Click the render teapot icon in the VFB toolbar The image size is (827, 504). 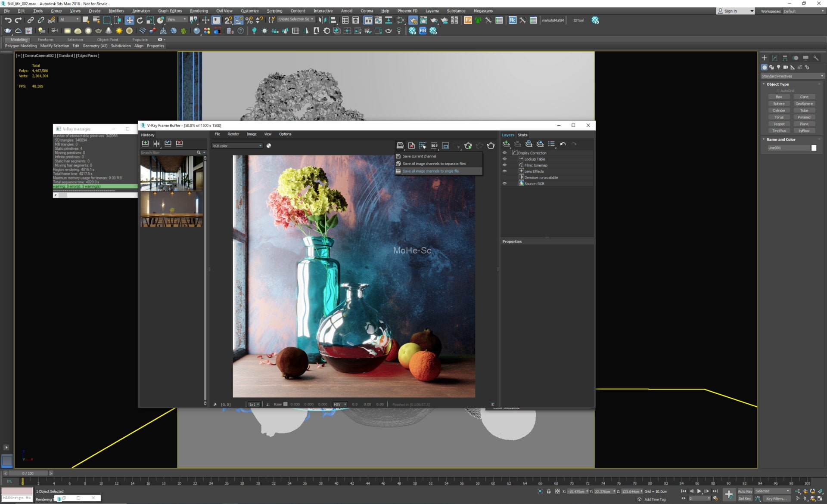click(491, 146)
